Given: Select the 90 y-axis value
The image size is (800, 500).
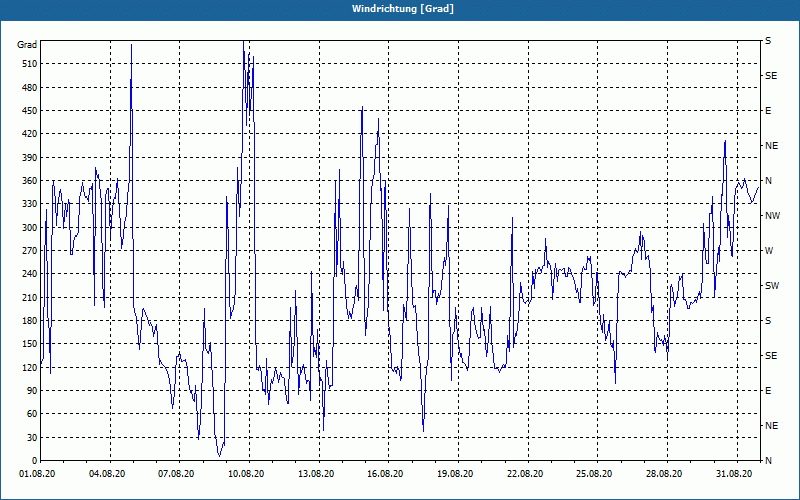Looking at the screenshot, I should pos(32,390).
